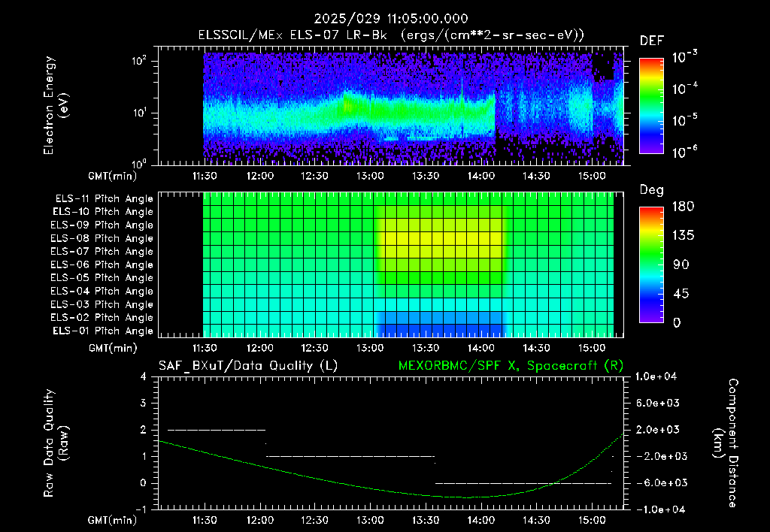Click the Component Distance (km) axis label
This screenshot has height=532, width=770.
pyautogui.click(x=726, y=443)
